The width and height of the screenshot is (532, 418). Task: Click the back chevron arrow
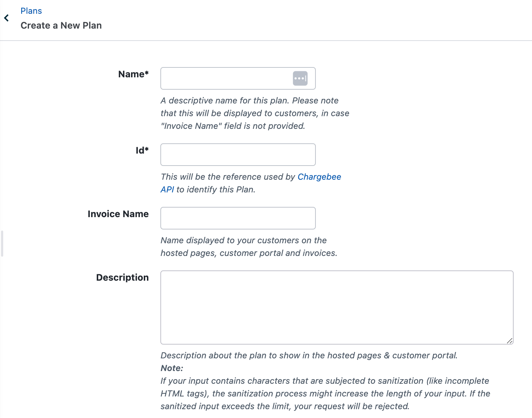pyautogui.click(x=6, y=18)
